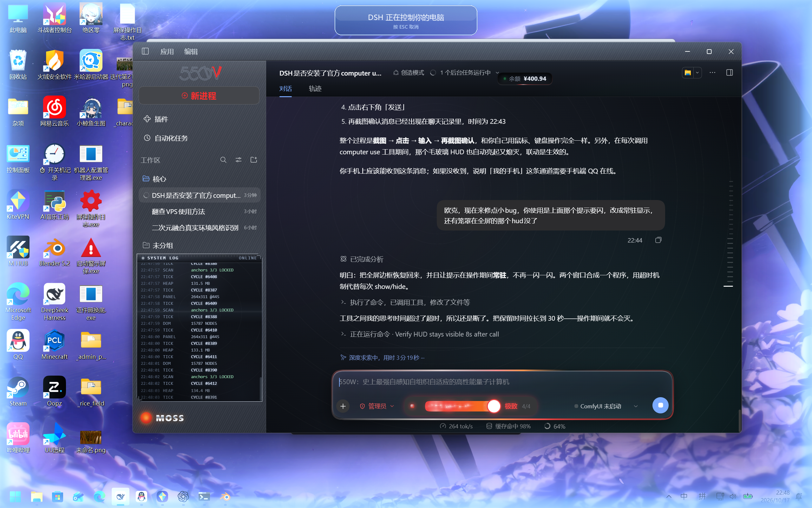Click the 新进程 button
This screenshot has width=812, height=508.
point(199,96)
